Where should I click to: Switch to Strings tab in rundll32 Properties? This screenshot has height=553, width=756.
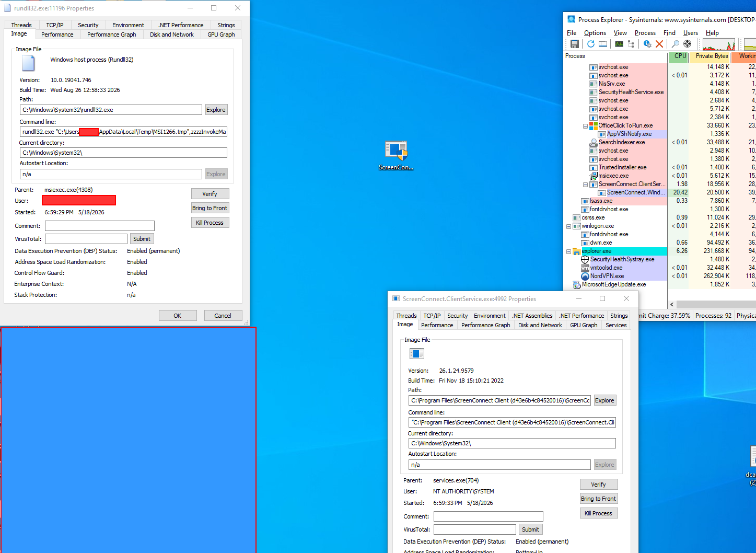click(x=226, y=25)
